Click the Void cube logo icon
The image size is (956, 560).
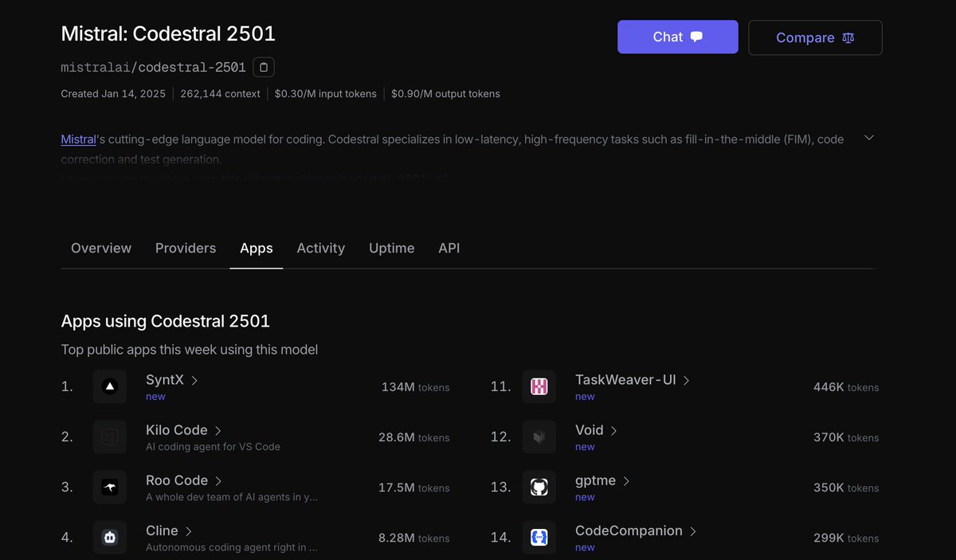point(539,437)
